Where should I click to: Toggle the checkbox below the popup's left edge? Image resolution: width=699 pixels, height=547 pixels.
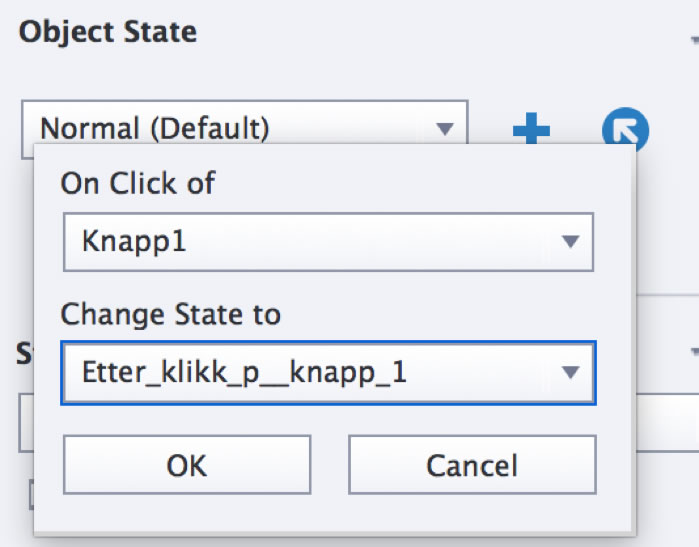(31, 494)
